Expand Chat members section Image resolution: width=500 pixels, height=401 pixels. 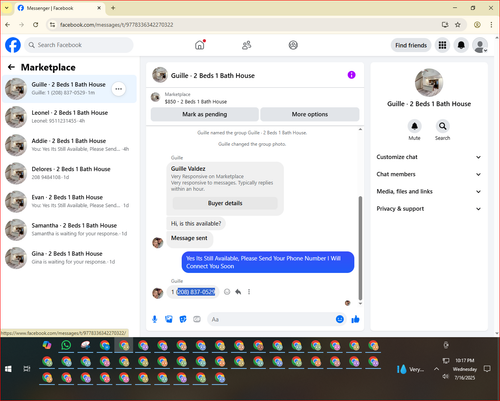429,174
